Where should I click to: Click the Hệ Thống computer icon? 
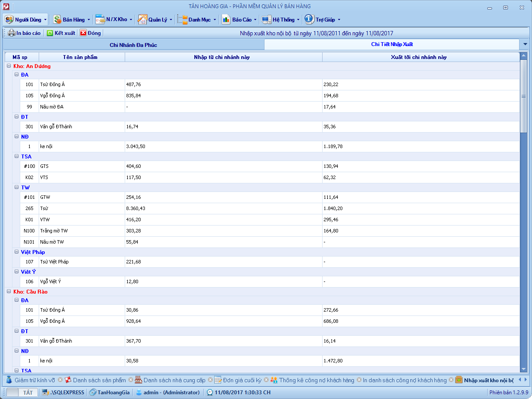(267, 19)
